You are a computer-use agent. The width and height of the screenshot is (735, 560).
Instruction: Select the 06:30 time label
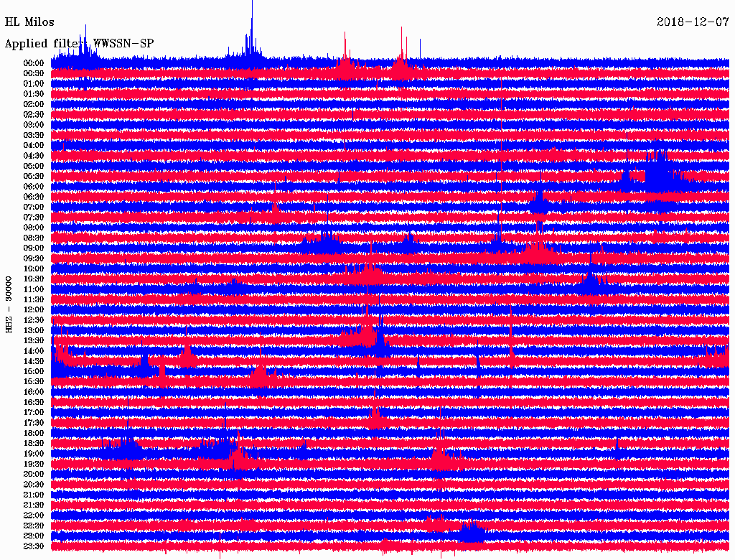(34, 197)
